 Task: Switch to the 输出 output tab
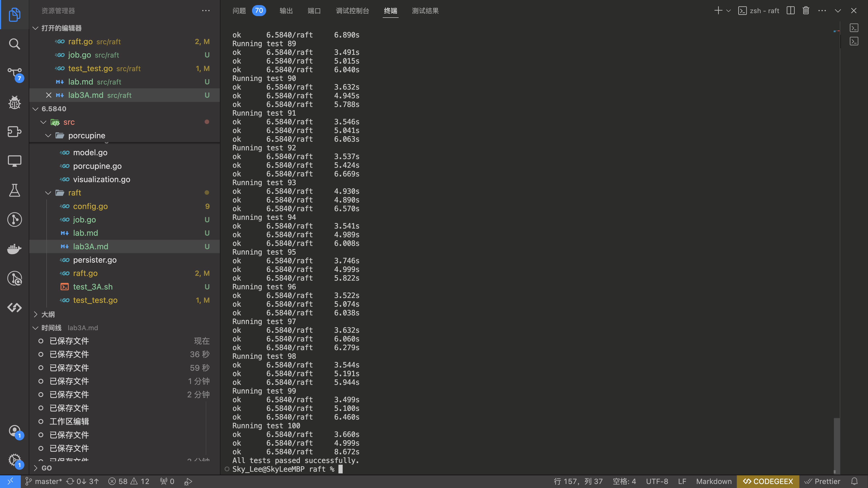(x=286, y=11)
